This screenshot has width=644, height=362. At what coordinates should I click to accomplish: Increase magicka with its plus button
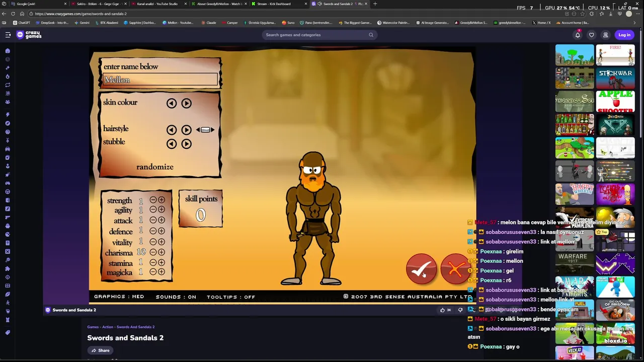[161, 272]
